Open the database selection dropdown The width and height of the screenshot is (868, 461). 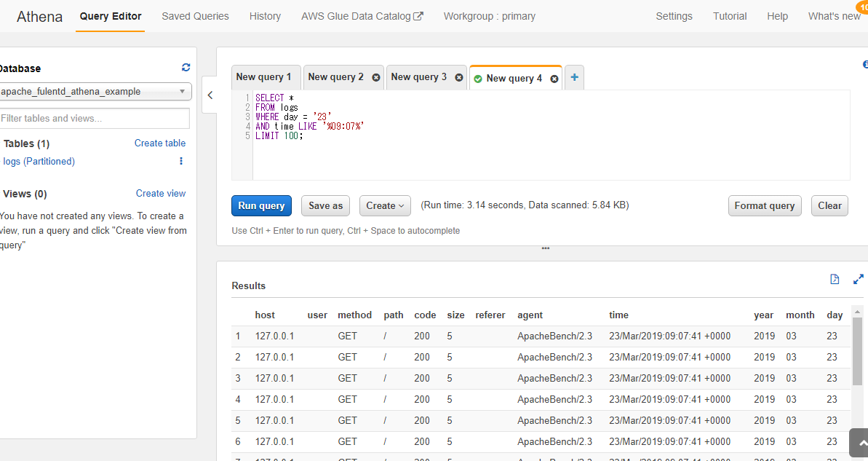pyautogui.click(x=95, y=92)
